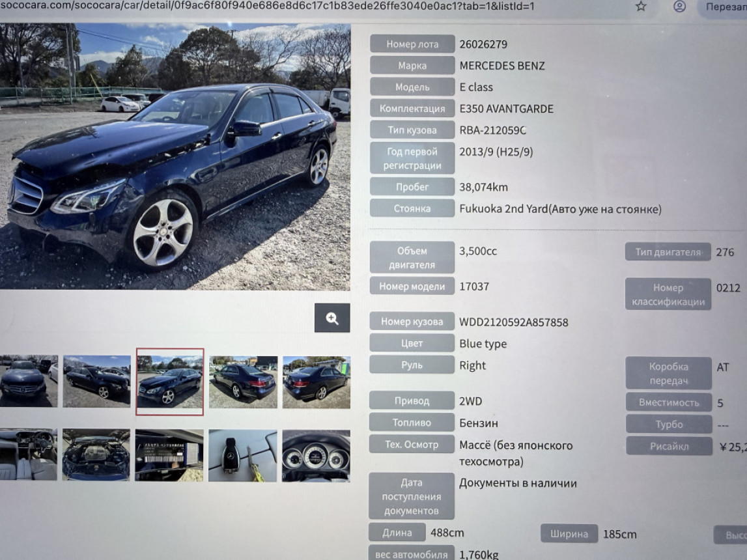Click the Тип двигателя label
The image size is (747, 560).
tap(668, 252)
